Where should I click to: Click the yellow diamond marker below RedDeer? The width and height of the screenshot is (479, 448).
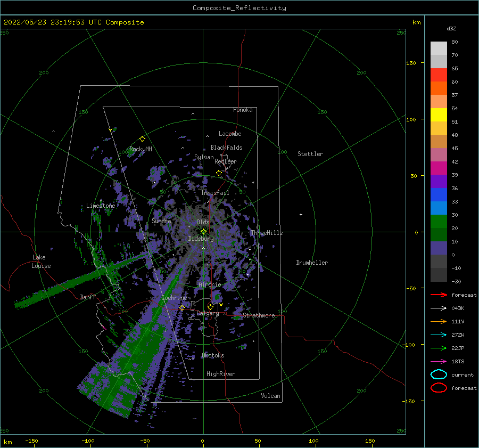219,173
